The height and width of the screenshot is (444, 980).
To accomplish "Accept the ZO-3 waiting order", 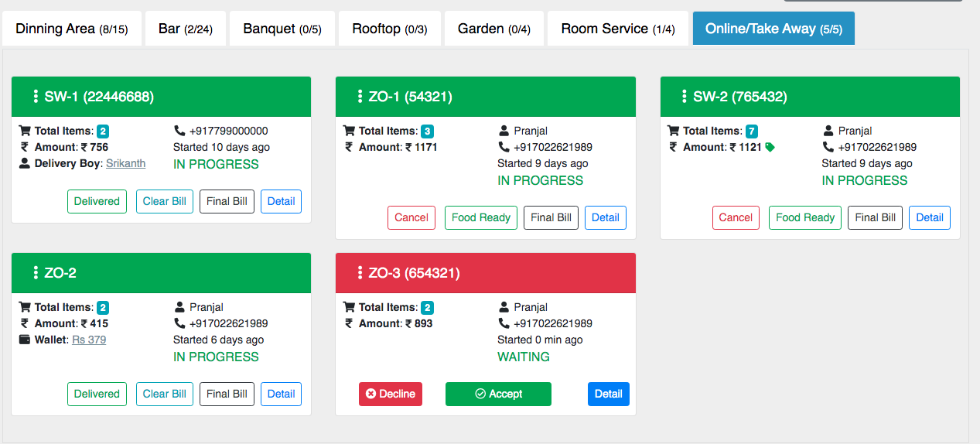I will 498,394.
